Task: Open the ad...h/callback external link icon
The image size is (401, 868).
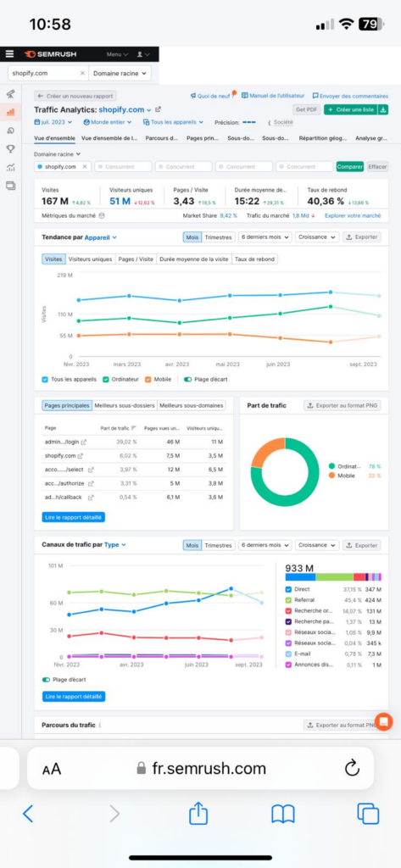Action: (x=90, y=497)
